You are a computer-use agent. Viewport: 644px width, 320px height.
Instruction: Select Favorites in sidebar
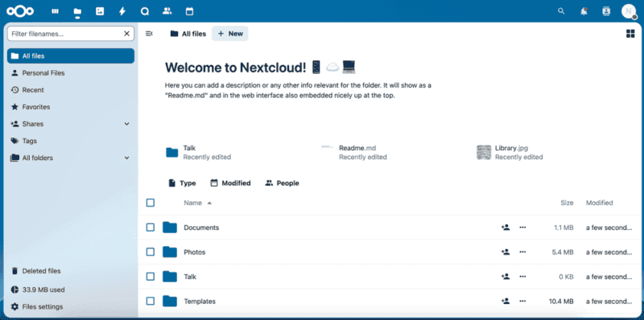pyautogui.click(x=71, y=107)
